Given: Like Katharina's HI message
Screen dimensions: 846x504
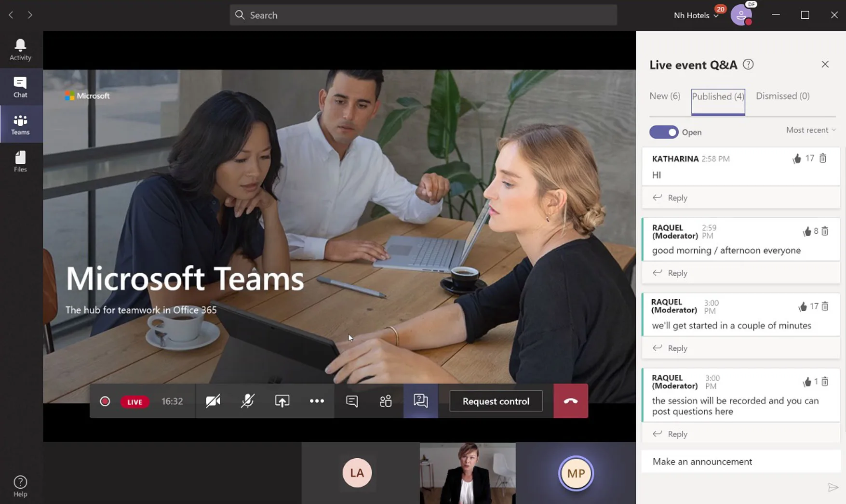Looking at the screenshot, I should pyautogui.click(x=797, y=159).
